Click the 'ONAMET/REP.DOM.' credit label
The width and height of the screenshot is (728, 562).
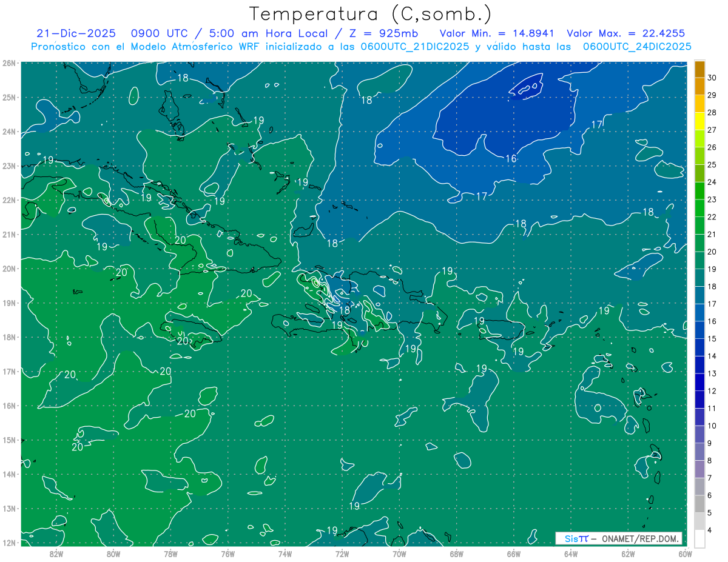(641, 538)
